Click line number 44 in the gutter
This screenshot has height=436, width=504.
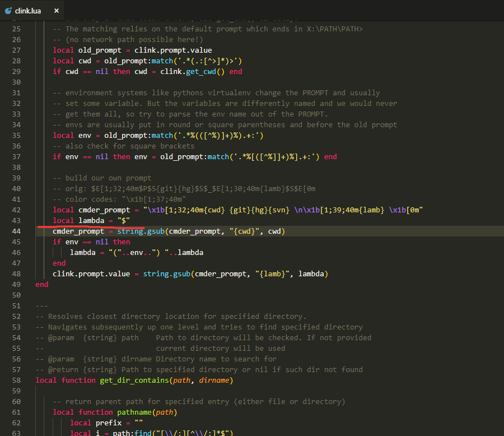[x=16, y=231]
